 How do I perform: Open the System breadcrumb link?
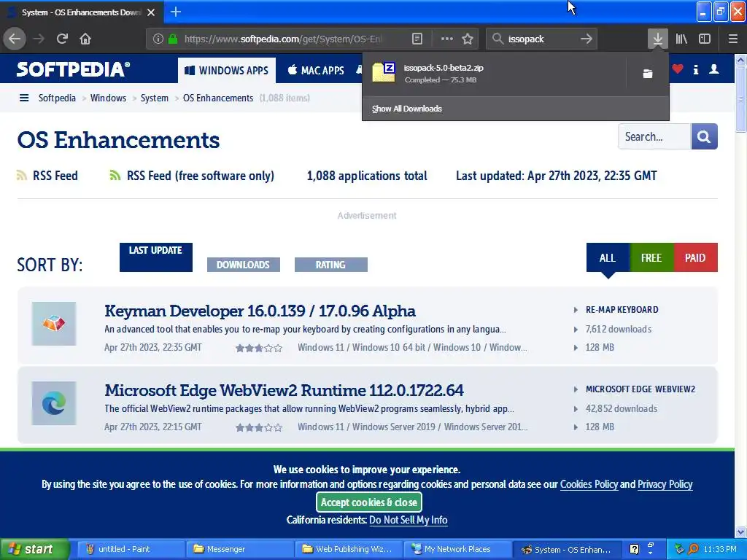click(x=155, y=98)
